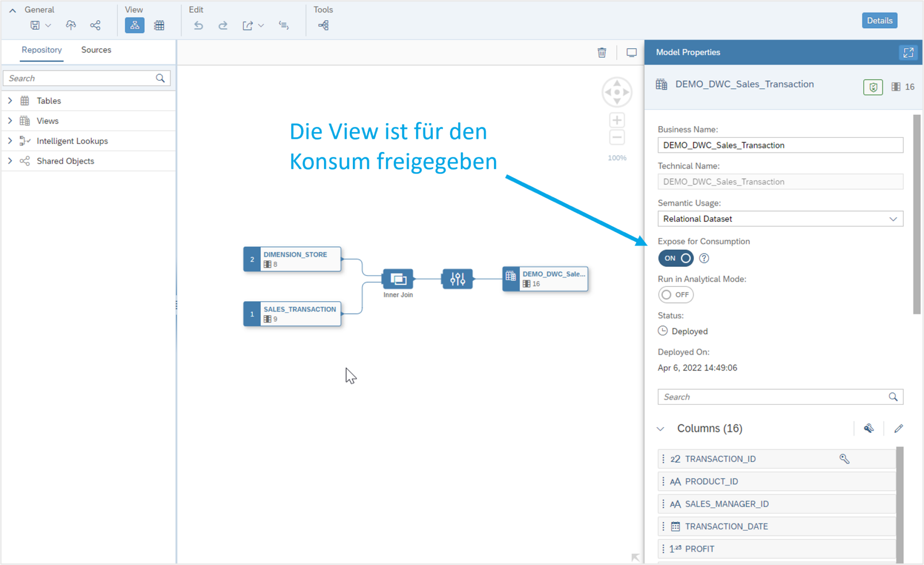
Task: Select the Deploy (cloud upload) icon
Action: point(70,25)
